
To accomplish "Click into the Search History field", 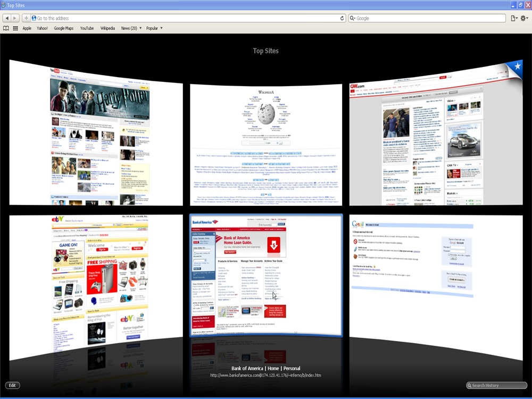I will pos(497,385).
